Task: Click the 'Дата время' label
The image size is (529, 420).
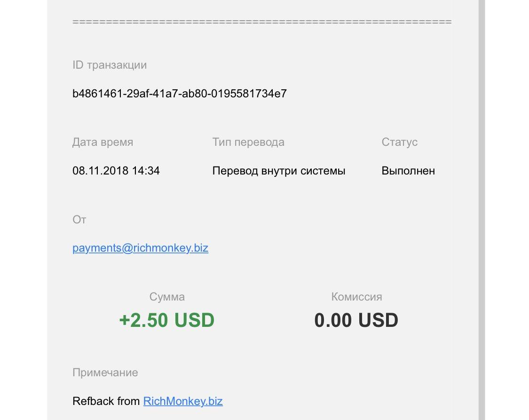Action: point(103,143)
